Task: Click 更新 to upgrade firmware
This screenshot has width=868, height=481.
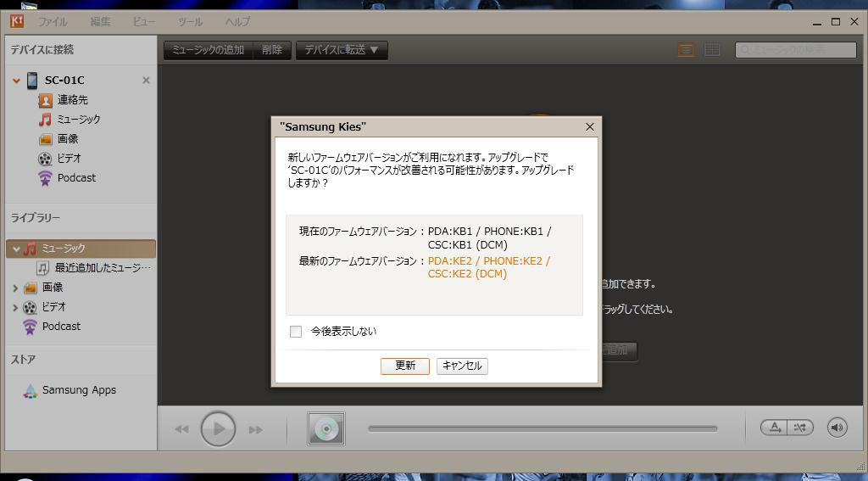Action: point(404,366)
